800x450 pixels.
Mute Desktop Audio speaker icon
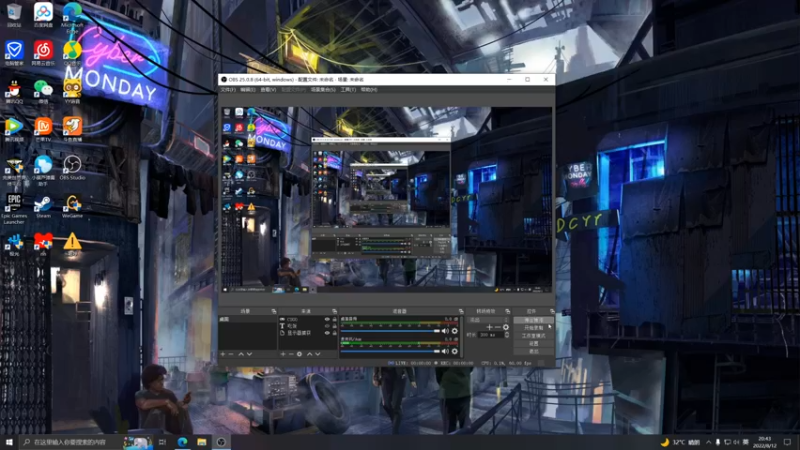pos(445,331)
